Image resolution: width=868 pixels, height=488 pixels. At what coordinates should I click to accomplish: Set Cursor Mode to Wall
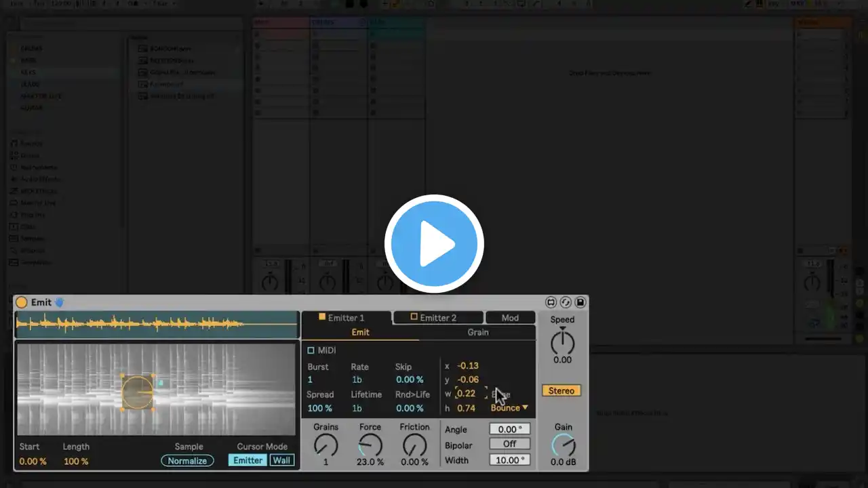tap(281, 461)
